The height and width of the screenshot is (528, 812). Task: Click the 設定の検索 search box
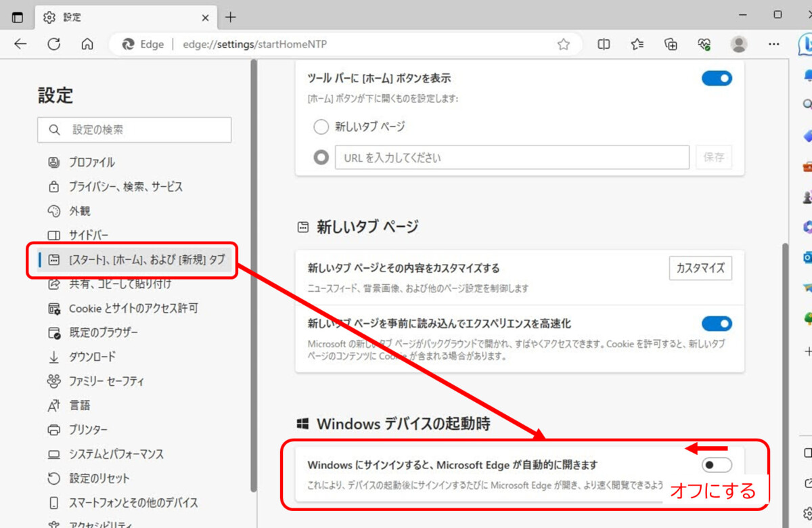click(x=134, y=129)
